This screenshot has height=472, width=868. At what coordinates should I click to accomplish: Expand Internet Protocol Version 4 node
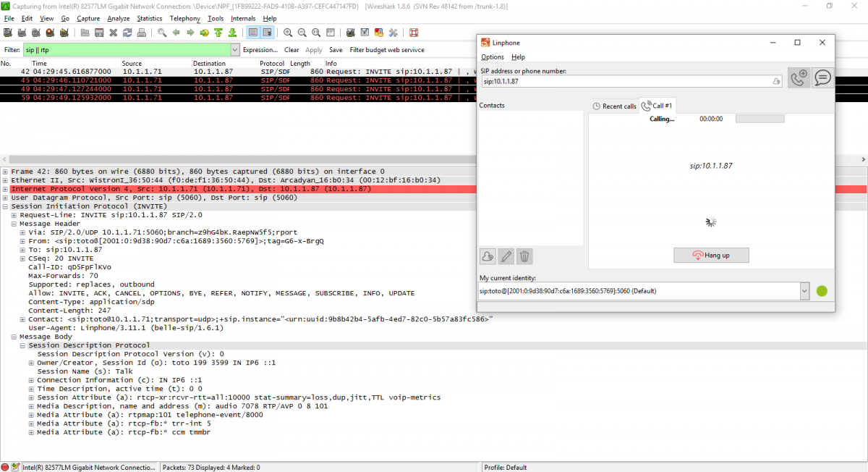pos(6,189)
